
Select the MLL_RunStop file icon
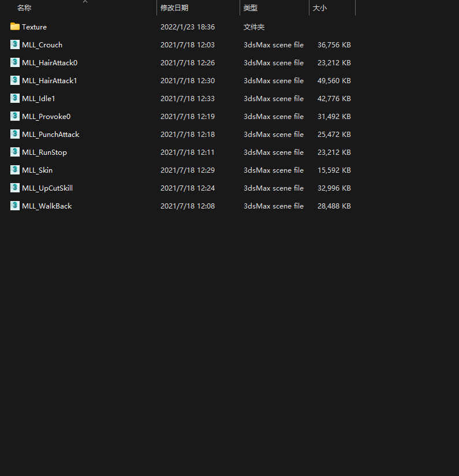coord(15,152)
